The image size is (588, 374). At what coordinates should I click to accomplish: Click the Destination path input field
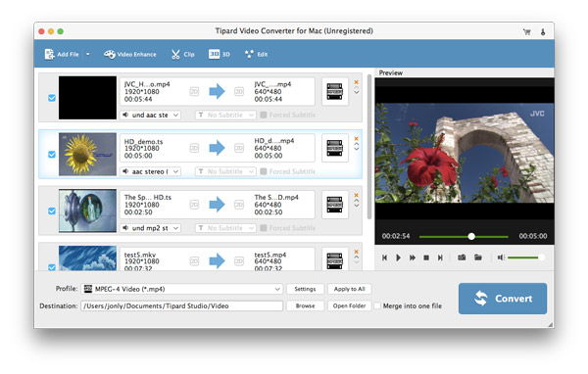[182, 305]
